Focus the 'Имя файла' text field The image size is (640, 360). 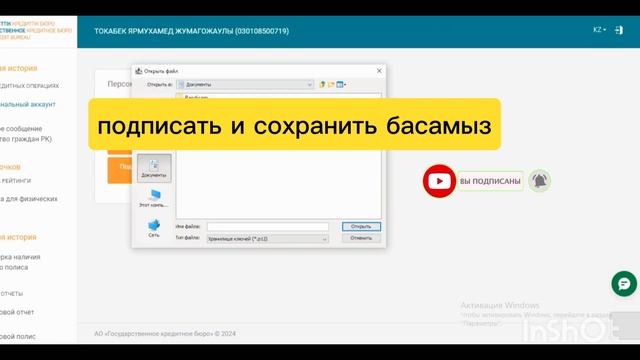(267, 227)
